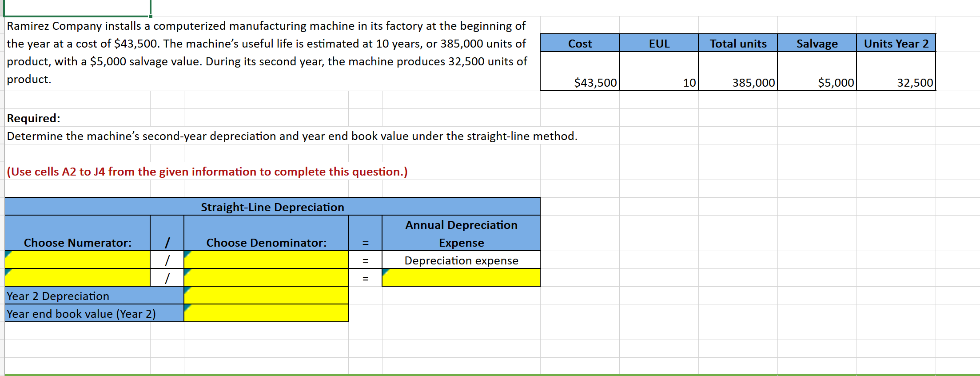Click the $5,000 salvage value cell

tap(817, 71)
